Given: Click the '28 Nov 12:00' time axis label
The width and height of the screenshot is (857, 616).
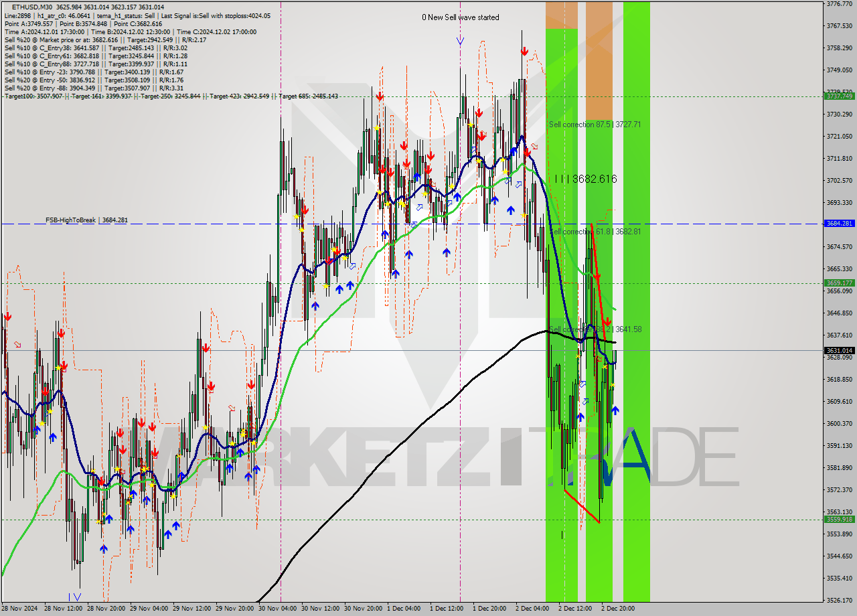Looking at the screenshot, I should (x=64, y=609).
